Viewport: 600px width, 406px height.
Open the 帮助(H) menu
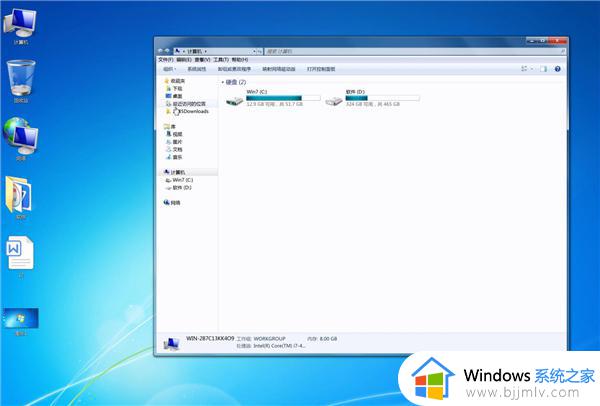(x=240, y=60)
